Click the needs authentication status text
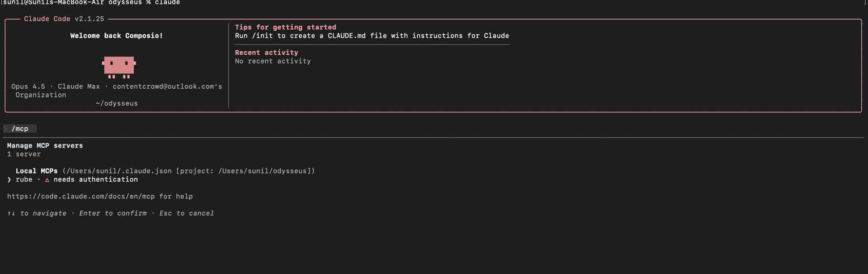The height and width of the screenshot is (274, 868). [95, 179]
